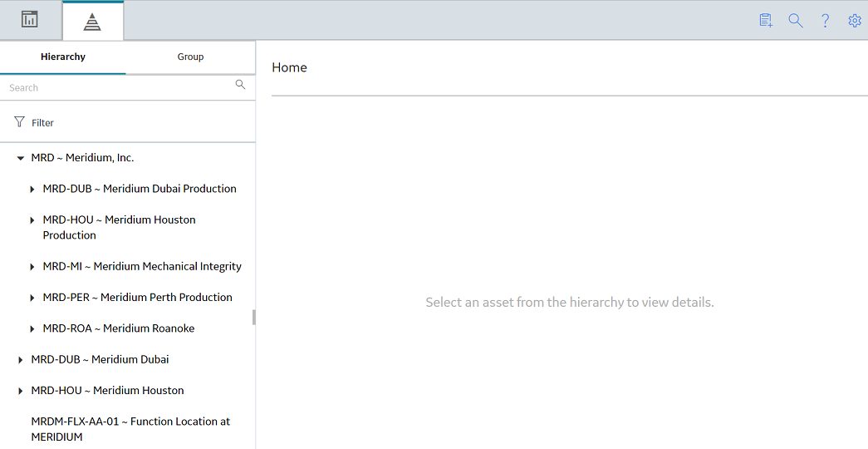Open the dashboard chart icon tab
Screen dimensions: 868x449
[29, 19]
